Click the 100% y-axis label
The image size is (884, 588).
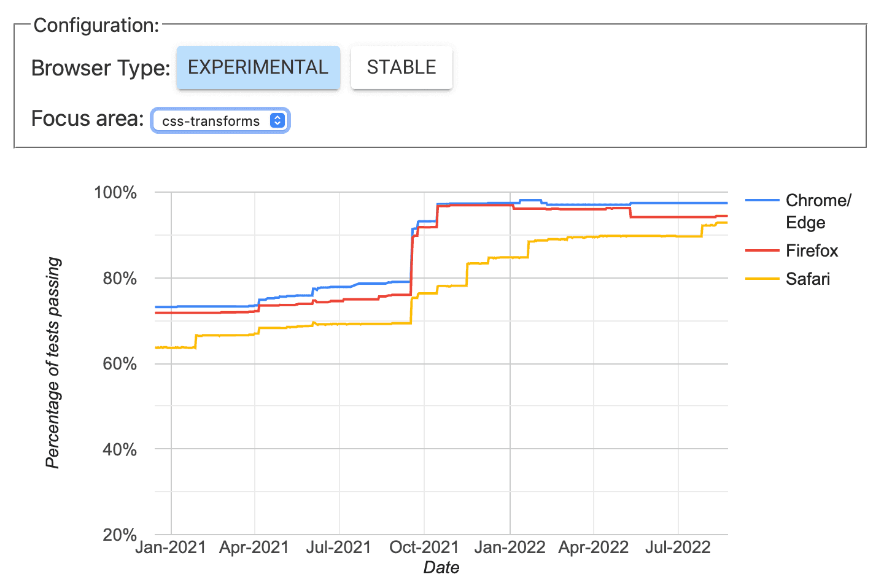pos(115,193)
